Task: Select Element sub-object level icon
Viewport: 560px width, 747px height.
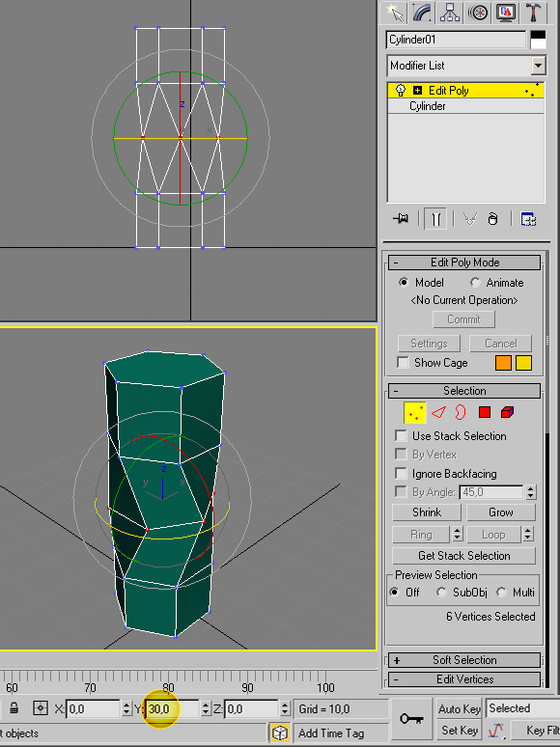Action: click(x=508, y=412)
